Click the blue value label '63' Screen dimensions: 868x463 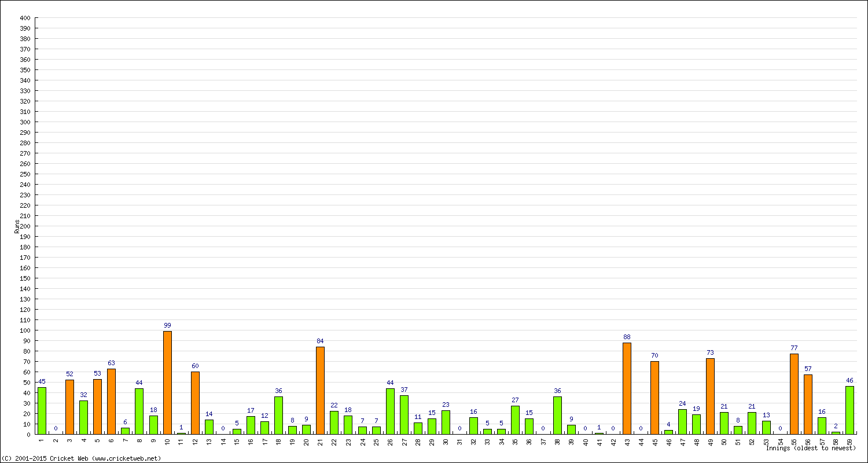click(111, 363)
